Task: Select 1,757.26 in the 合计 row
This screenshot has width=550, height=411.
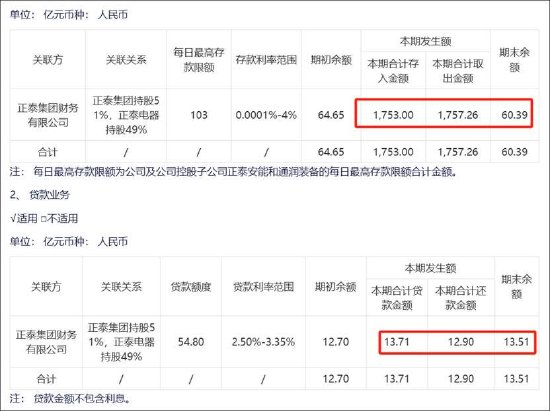Action: (x=458, y=152)
